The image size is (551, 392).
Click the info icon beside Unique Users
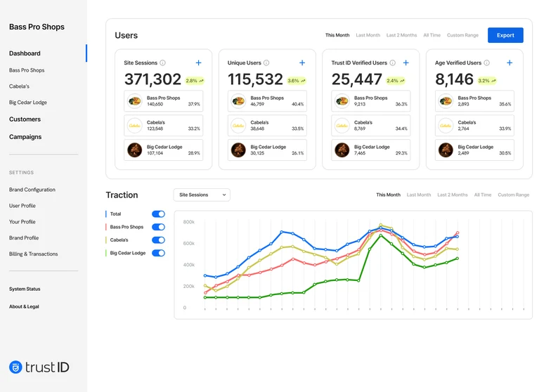(x=266, y=63)
